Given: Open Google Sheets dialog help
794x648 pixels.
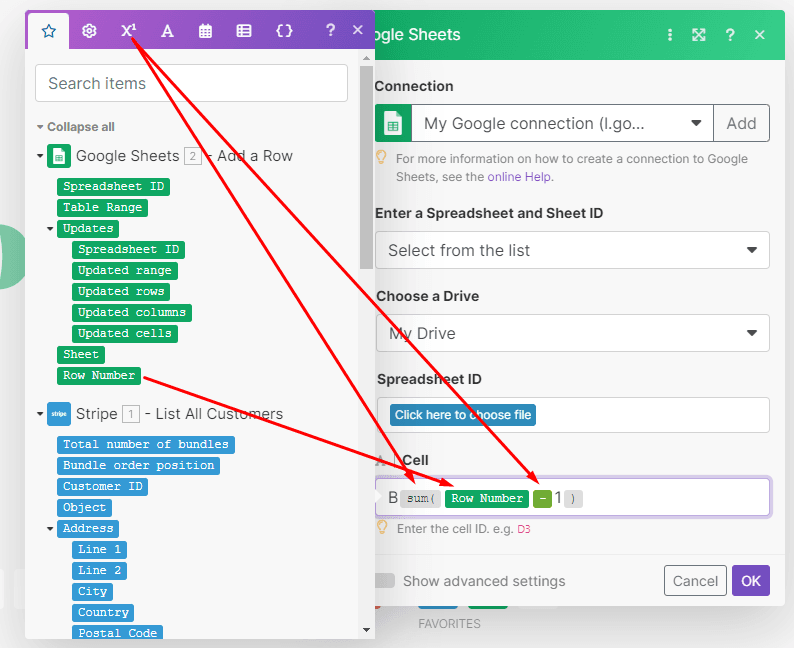Looking at the screenshot, I should click(730, 35).
